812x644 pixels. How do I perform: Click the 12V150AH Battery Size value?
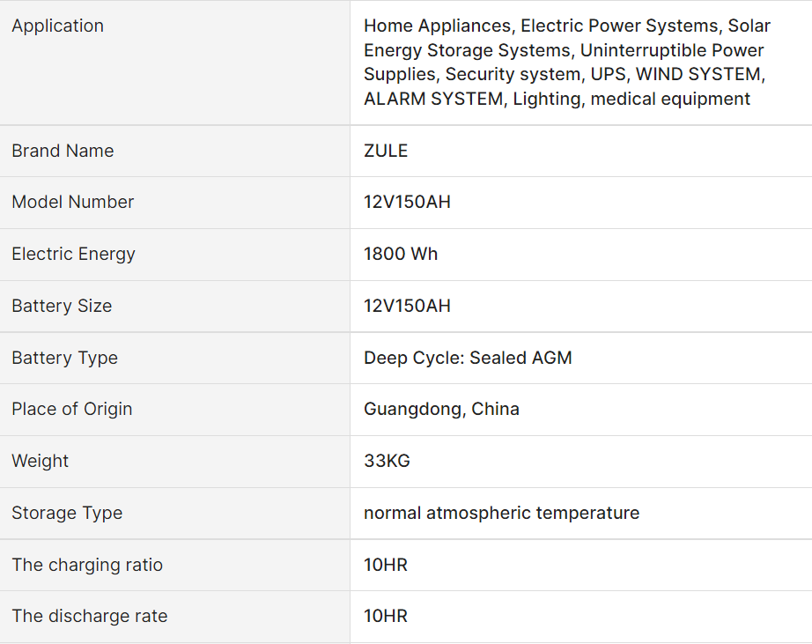coord(407,306)
